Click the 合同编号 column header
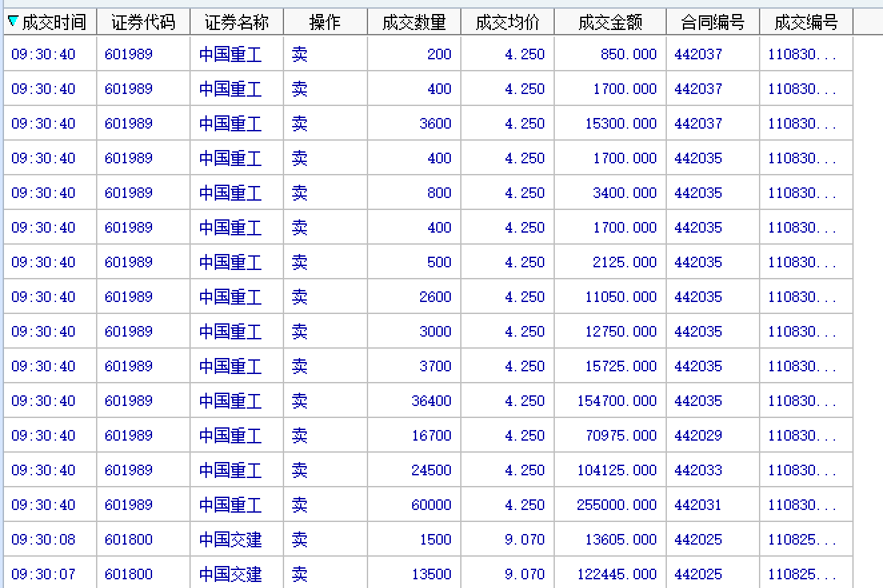This screenshot has width=883, height=588. (713, 23)
